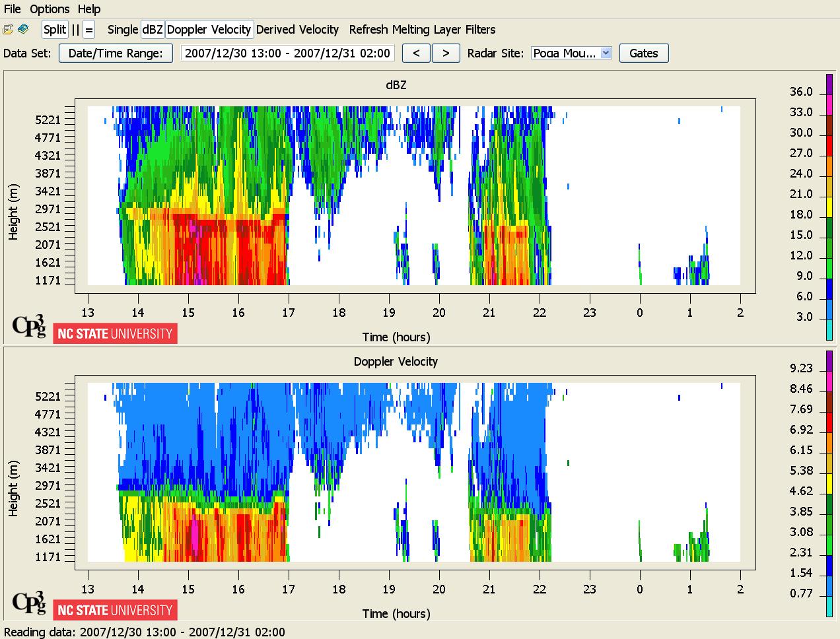Click the Gates button
The height and width of the screenshot is (639, 840).
[644, 53]
